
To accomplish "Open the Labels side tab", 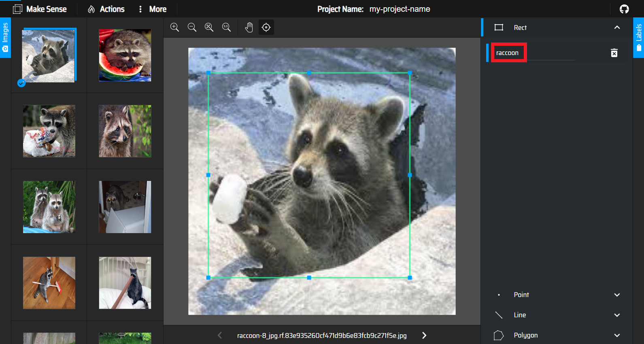I will point(638,38).
